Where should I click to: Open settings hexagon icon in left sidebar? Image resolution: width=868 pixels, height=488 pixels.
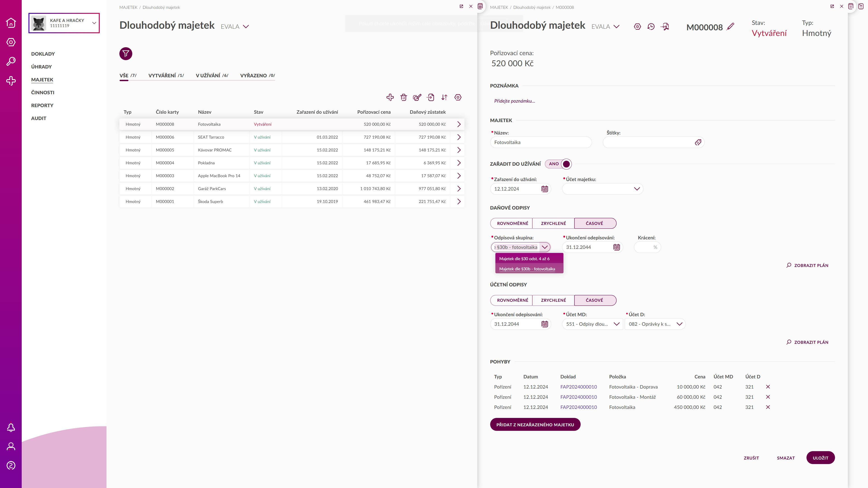coord(11,42)
